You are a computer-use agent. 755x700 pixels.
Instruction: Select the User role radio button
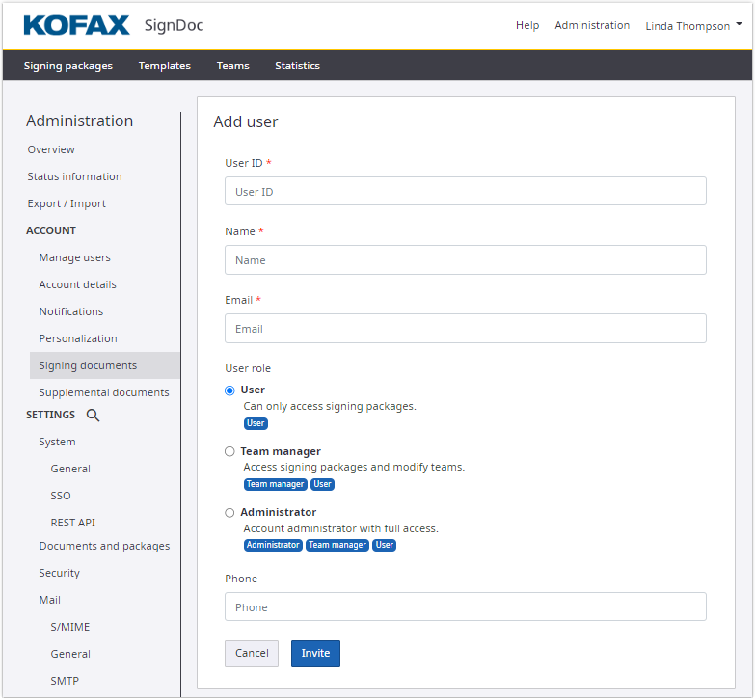229,390
